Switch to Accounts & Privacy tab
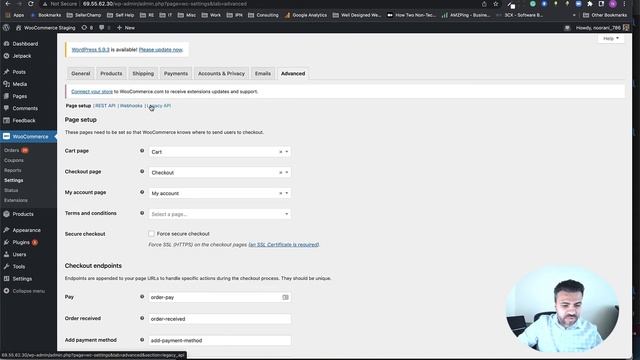 click(x=221, y=73)
